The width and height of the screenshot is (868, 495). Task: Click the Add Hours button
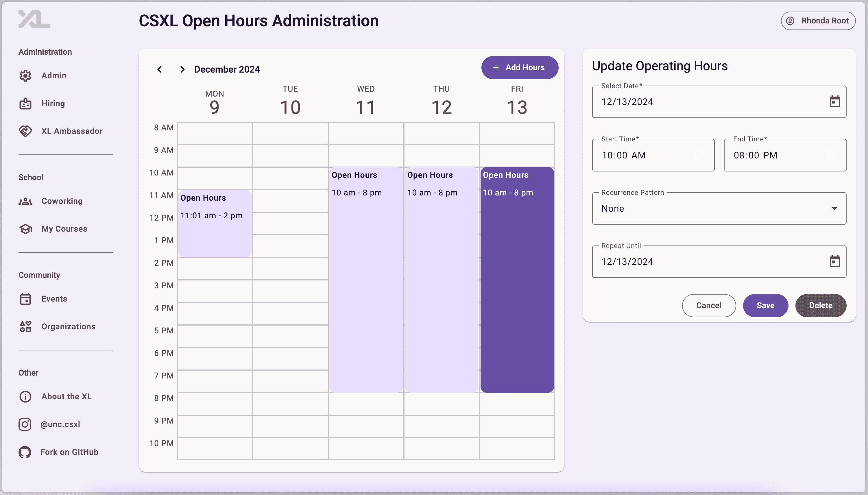[519, 68]
